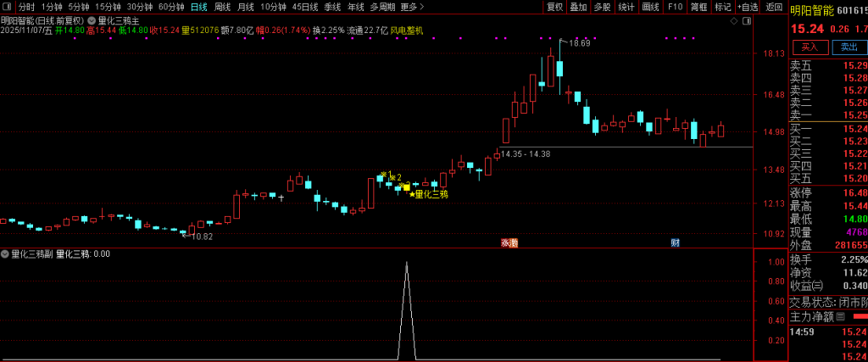The width and height of the screenshot is (868, 362).
Task: Open the 画线 drawing tools
Action: [650, 7]
